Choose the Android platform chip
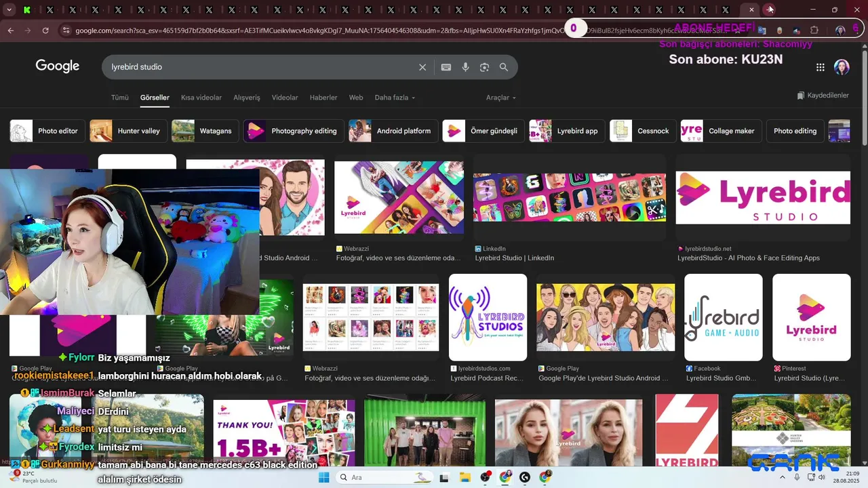The image size is (868, 488). click(x=393, y=131)
